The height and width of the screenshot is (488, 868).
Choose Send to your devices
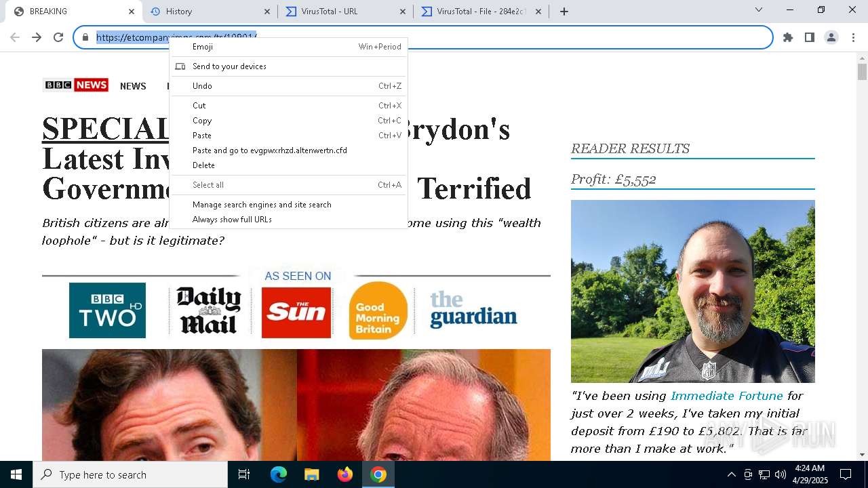288,66
